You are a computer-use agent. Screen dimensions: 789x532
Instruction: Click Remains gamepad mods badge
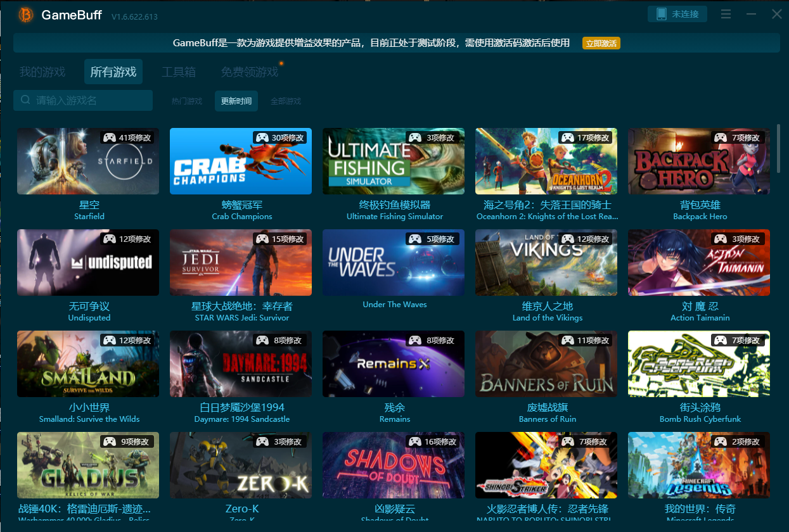pyautogui.click(x=433, y=340)
